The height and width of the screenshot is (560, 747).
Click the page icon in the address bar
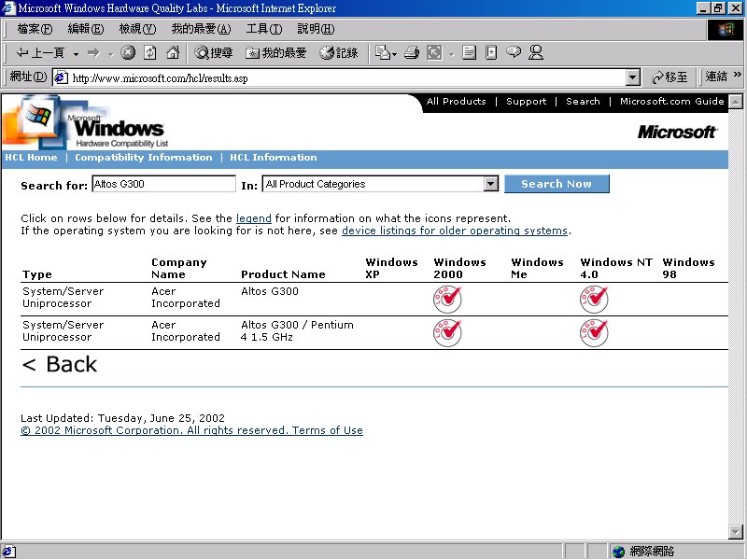pyautogui.click(x=61, y=77)
